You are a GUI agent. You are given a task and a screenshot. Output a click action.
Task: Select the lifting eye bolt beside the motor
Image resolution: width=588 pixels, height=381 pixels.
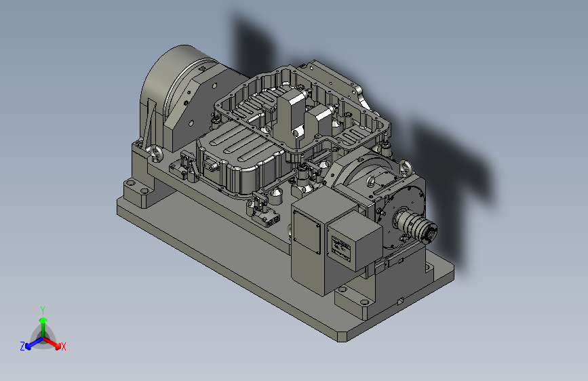pyautogui.click(x=157, y=153)
